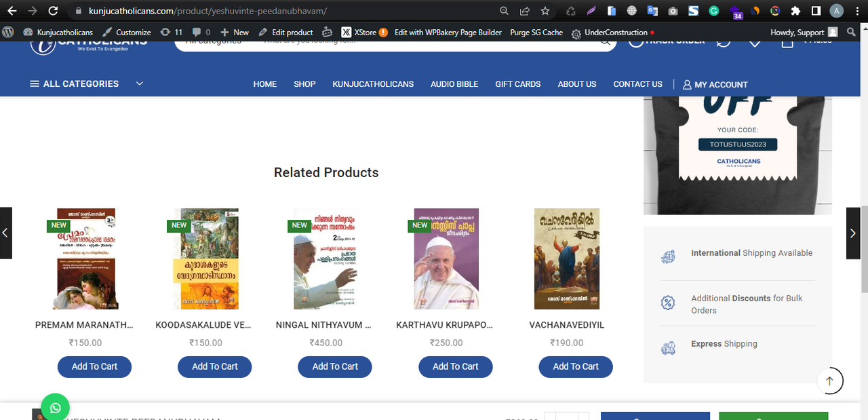The image size is (868, 420).
Task: Open NINGAL NITHYAVUM book cover thumbnail
Action: pyautogui.click(x=326, y=259)
